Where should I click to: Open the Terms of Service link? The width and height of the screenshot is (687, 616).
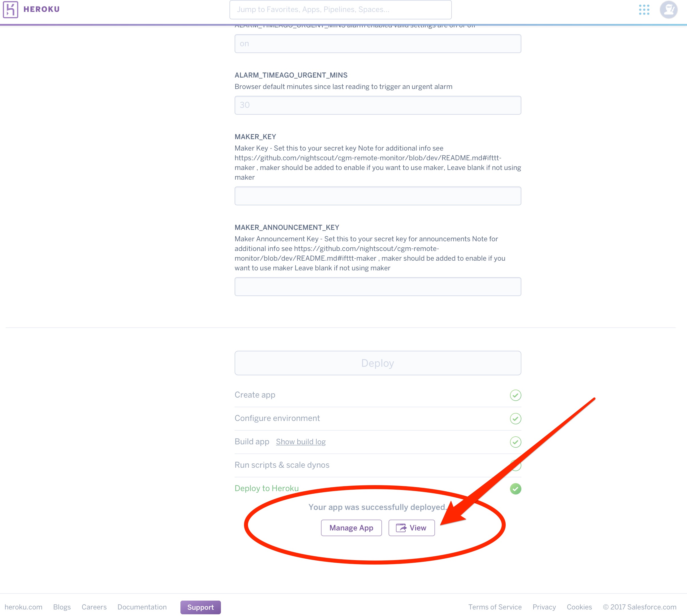click(495, 607)
